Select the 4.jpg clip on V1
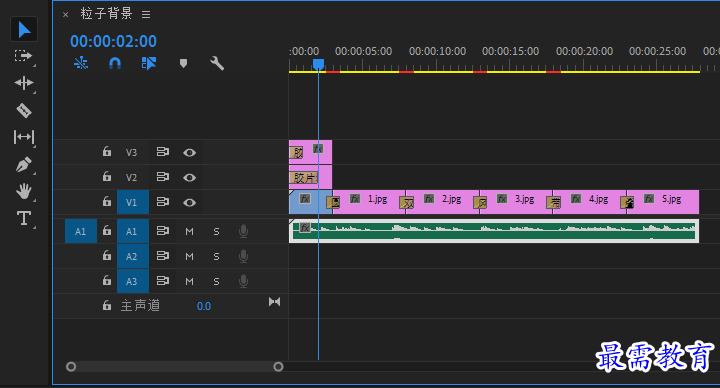 [x=590, y=202]
